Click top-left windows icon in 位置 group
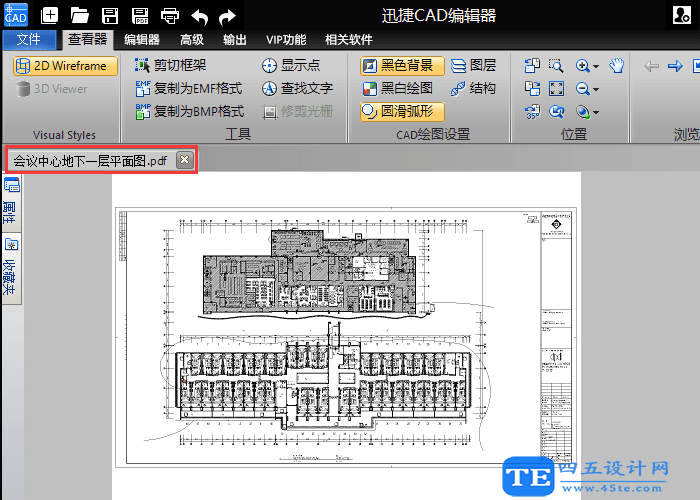The image size is (700, 500). point(532,66)
